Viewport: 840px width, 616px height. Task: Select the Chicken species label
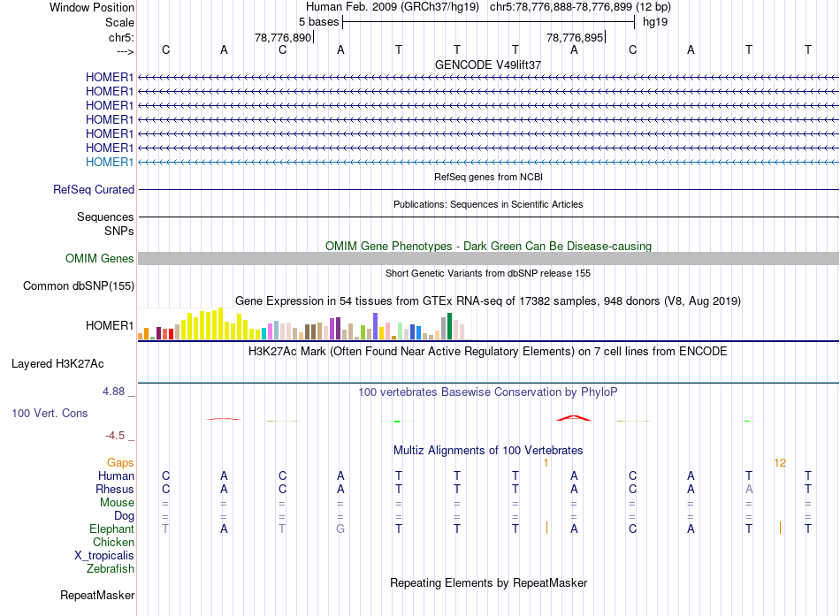[x=113, y=543]
